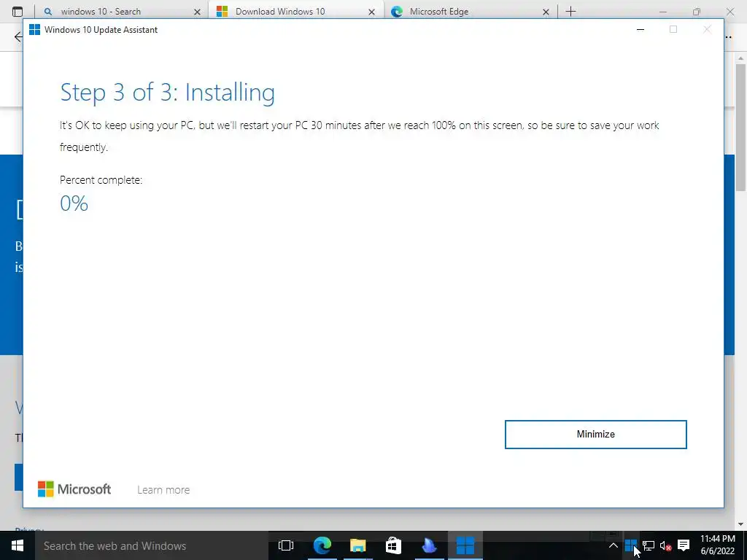Open a new browser tab with plus button
Viewport: 747px width, 560px height.
coord(570,12)
